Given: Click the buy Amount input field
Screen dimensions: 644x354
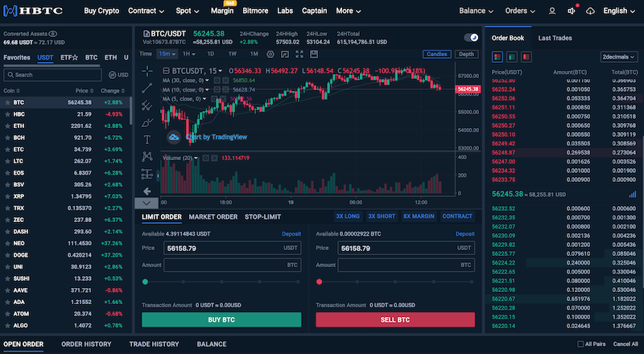Looking at the screenshot, I should [233, 265].
